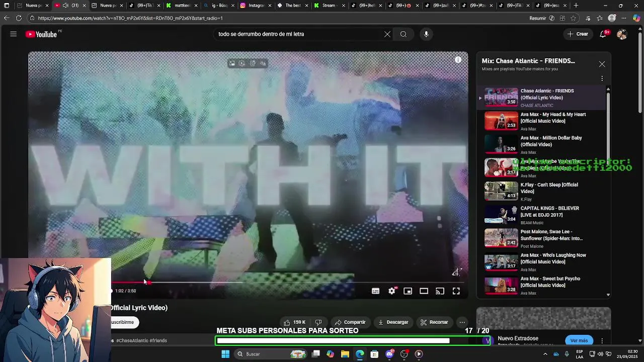Click Descargar to download video
This screenshot has width=644, height=362.
point(393,322)
